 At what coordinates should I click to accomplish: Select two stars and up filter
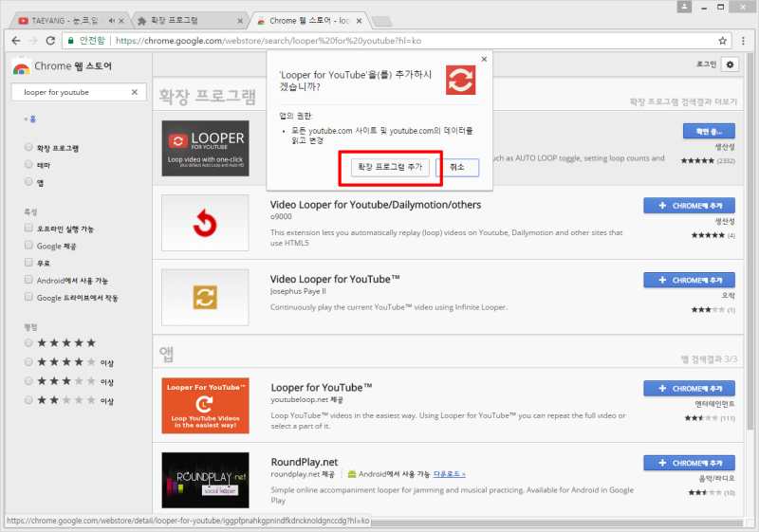28,400
